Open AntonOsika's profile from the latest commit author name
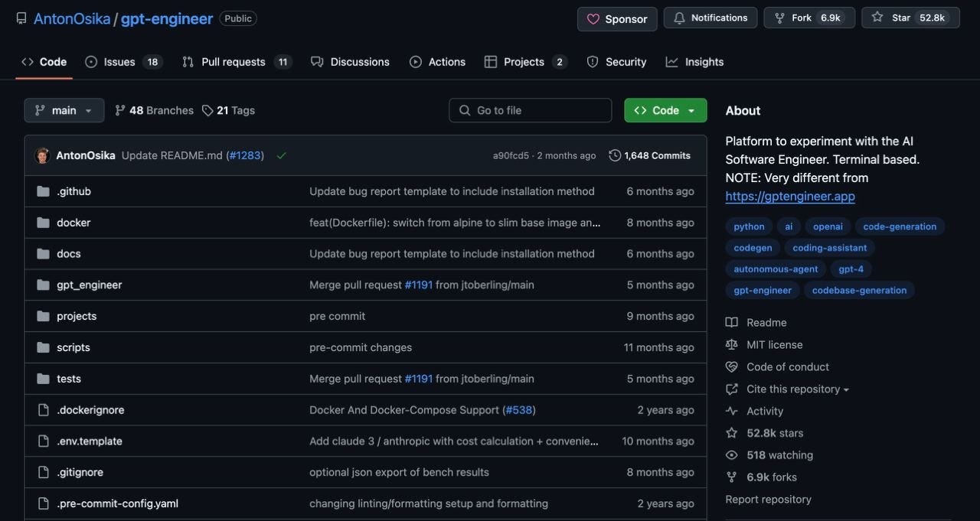 click(86, 155)
